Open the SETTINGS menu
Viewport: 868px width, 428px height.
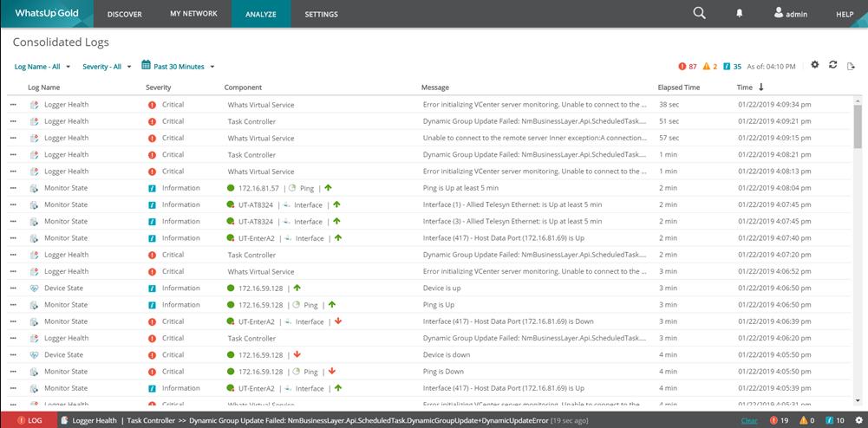[x=321, y=15]
